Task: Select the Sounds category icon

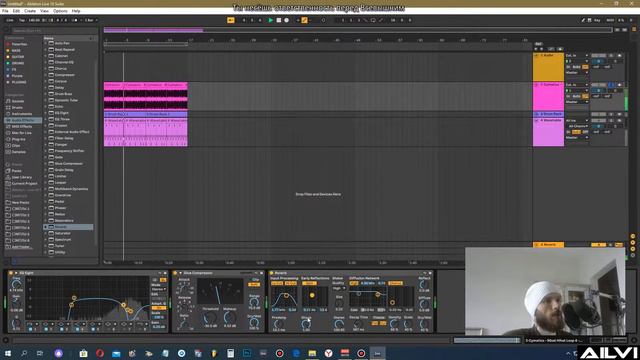Action: point(8,101)
